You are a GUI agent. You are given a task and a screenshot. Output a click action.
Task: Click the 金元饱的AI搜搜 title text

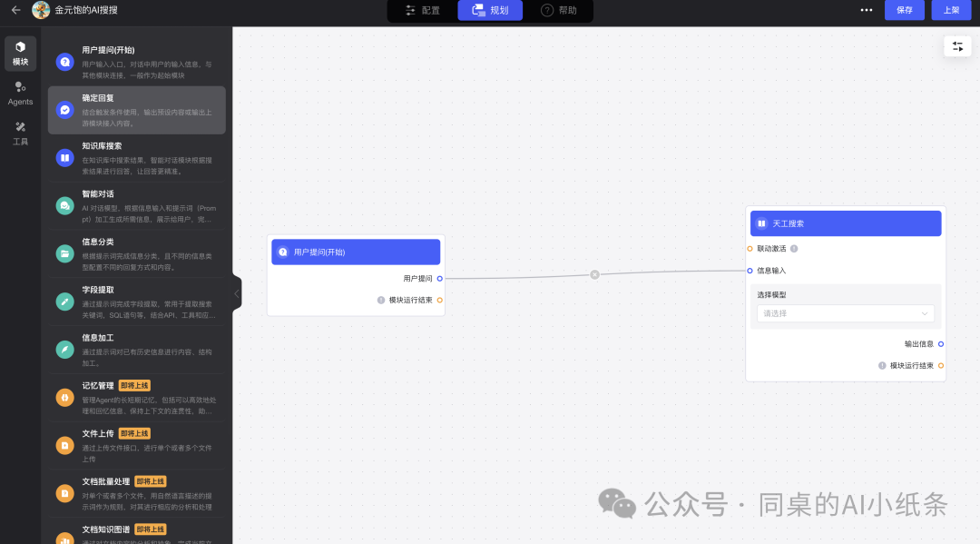tap(86, 10)
